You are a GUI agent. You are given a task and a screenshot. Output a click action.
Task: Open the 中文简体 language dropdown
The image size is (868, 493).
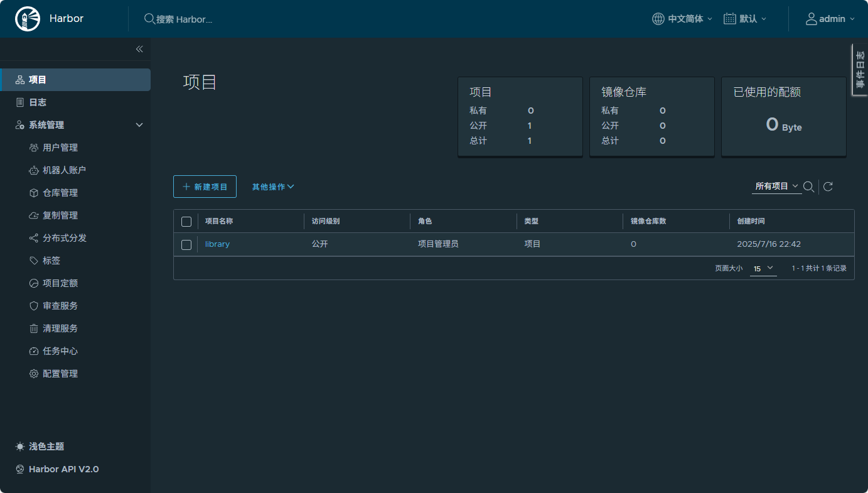(682, 19)
